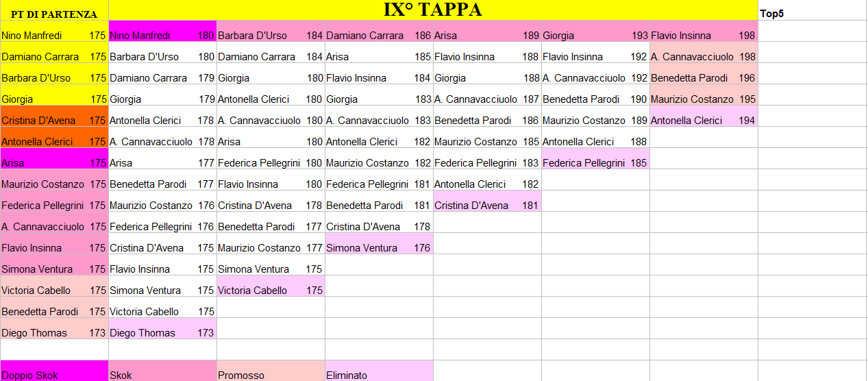
Task: Select the Arisa cell scoring 189
Action: point(486,36)
